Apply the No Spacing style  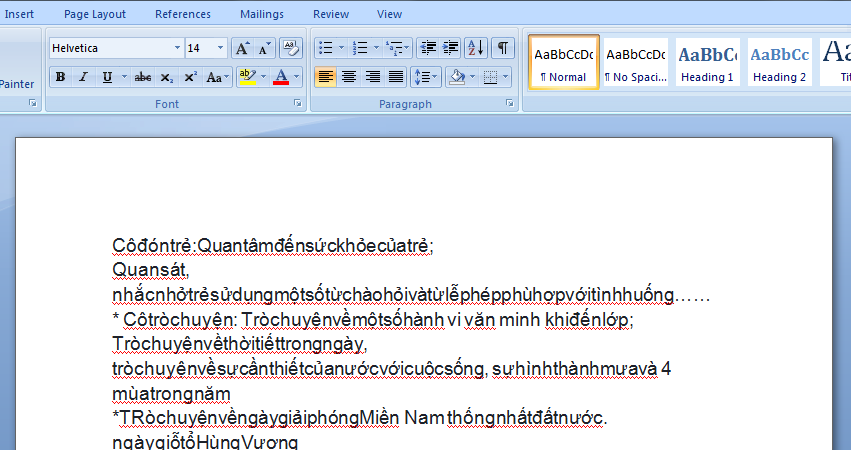click(x=635, y=62)
